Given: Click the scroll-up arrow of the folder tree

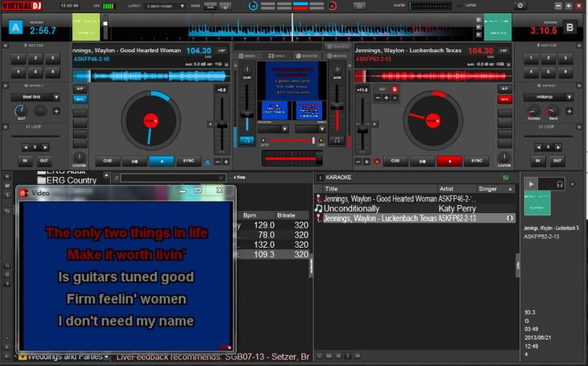Looking at the screenshot, I should [107, 176].
